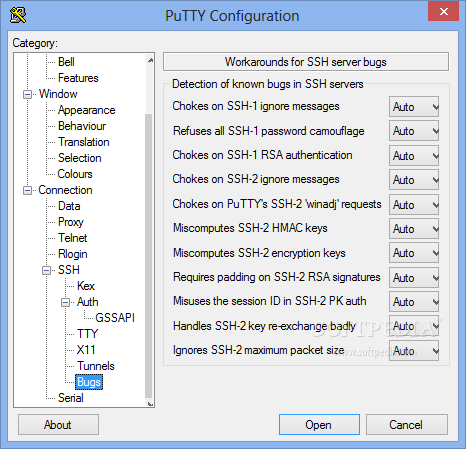Open dropdown for Refuses all SSH-1 password camouflage
The image size is (466, 449).
coord(414,131)
